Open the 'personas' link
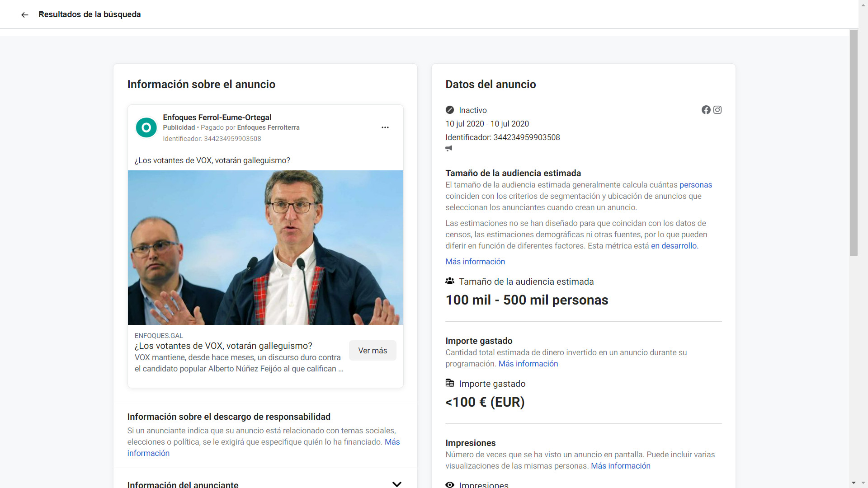The image size is (868, 488). point(696,185)
